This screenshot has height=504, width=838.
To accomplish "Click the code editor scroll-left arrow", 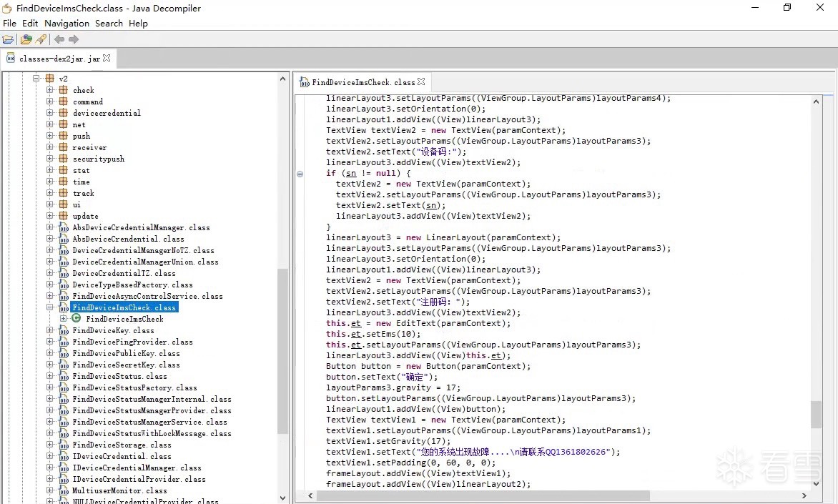I will (x=310, y=495).
